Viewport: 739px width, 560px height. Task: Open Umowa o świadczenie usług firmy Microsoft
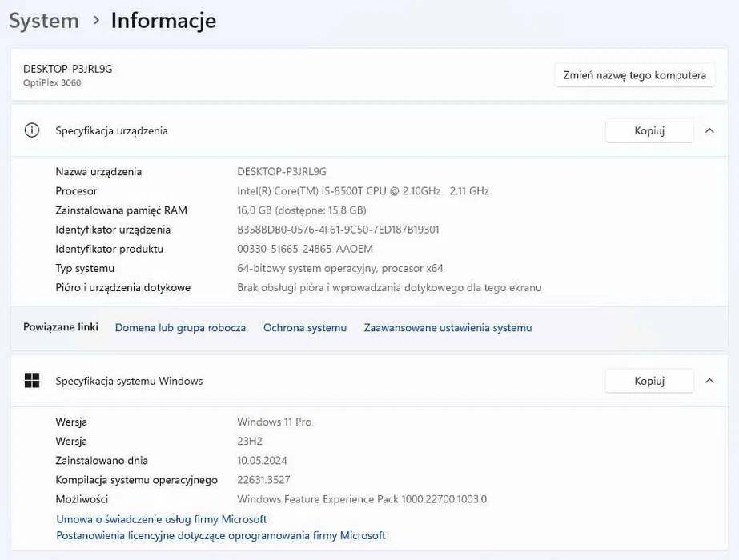coord(162,519)
